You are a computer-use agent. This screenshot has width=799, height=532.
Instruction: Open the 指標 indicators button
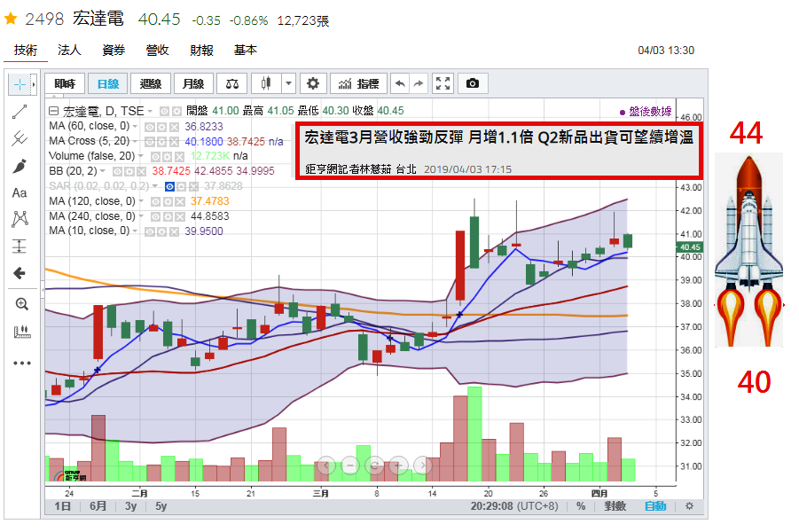pyautogui.click(x=359, y=83)
